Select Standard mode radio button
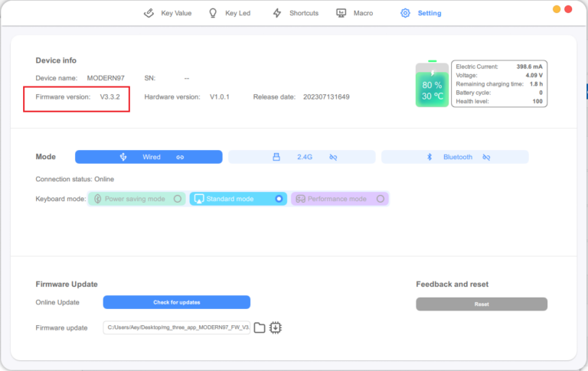 coord(279,199)
